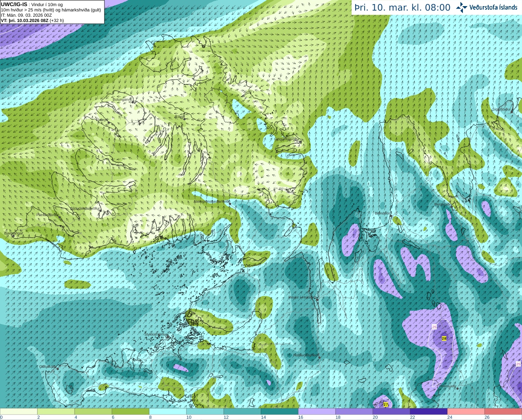Click the 16–18 m/s lavender legend swatch
522x420 pixels.
pyautogui.click(x=317, y=411)
